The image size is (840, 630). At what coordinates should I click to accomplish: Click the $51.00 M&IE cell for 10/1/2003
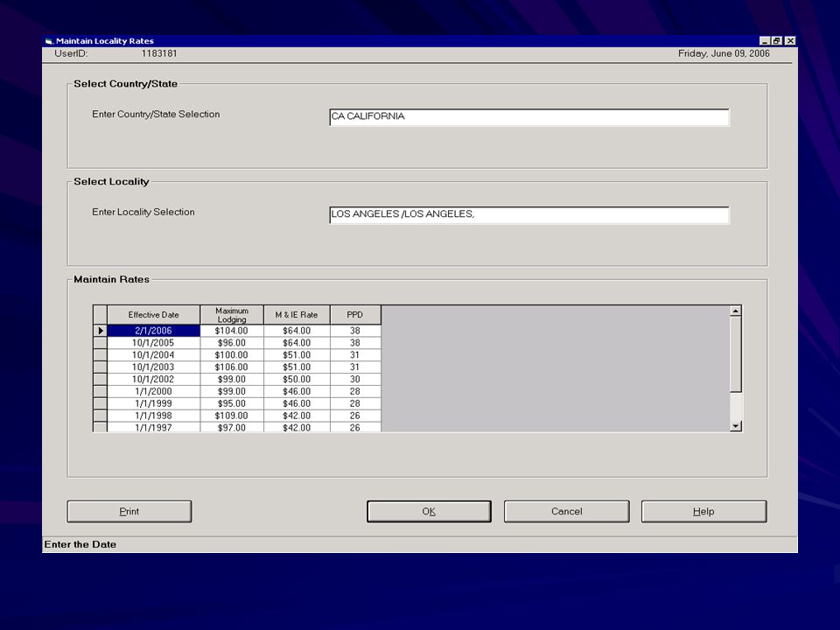pos(297,367)
